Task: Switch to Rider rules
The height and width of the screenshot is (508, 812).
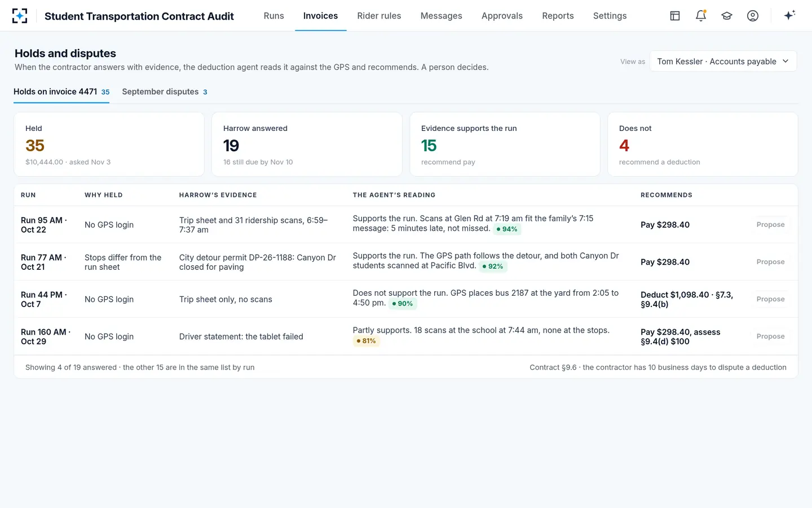Action: click(x=379, y=16)
